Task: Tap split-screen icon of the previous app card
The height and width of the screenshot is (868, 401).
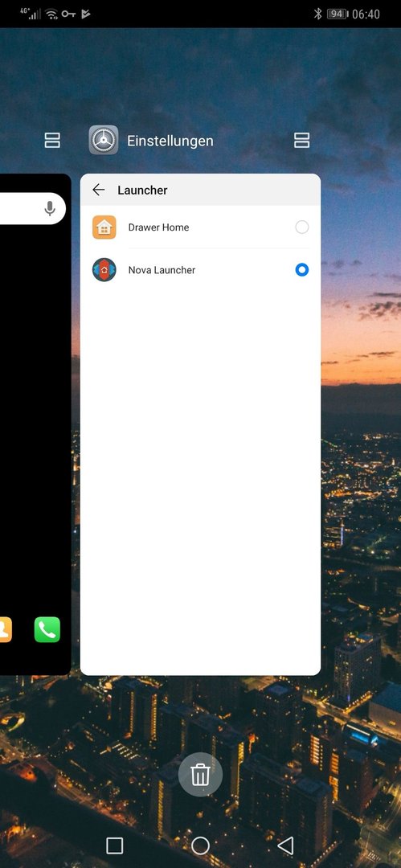Action: point(52,140)
